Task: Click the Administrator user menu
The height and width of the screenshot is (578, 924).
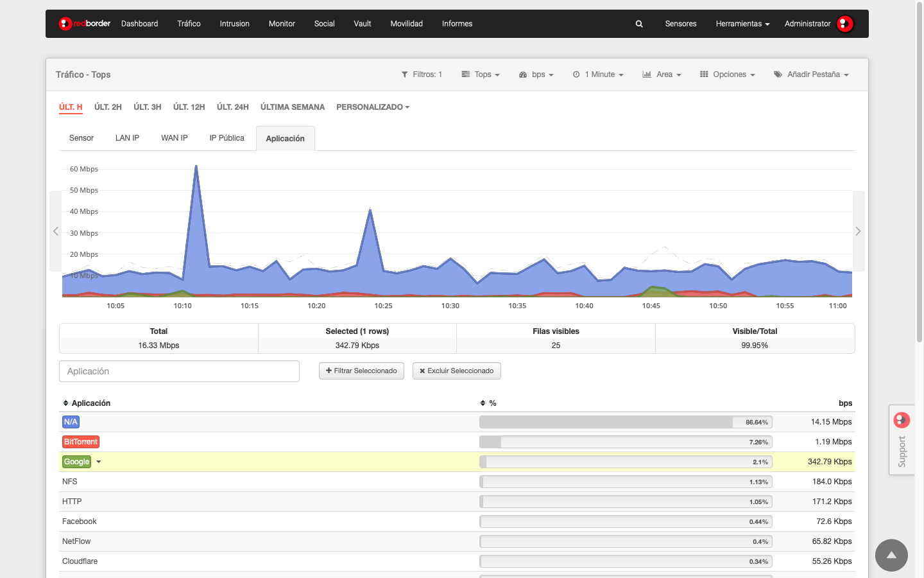Action: click(807, 24)
